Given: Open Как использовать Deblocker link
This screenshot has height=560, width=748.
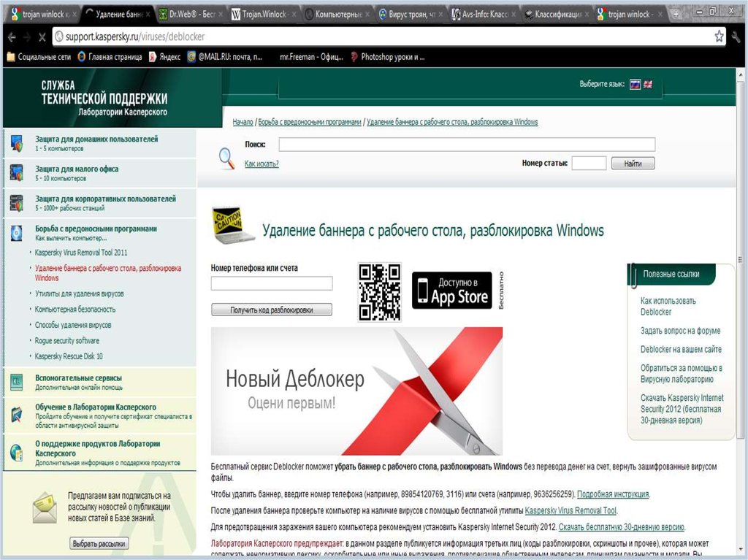Looking at the screenshot, I should (x=668, y=306).
